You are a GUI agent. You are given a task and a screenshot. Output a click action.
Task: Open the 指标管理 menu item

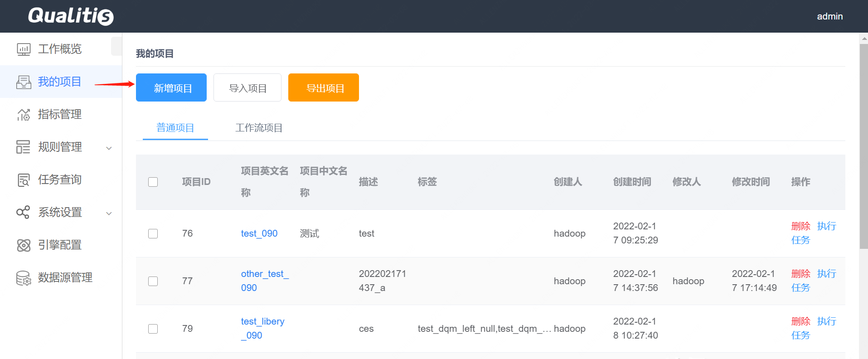[x=61, y=114]
